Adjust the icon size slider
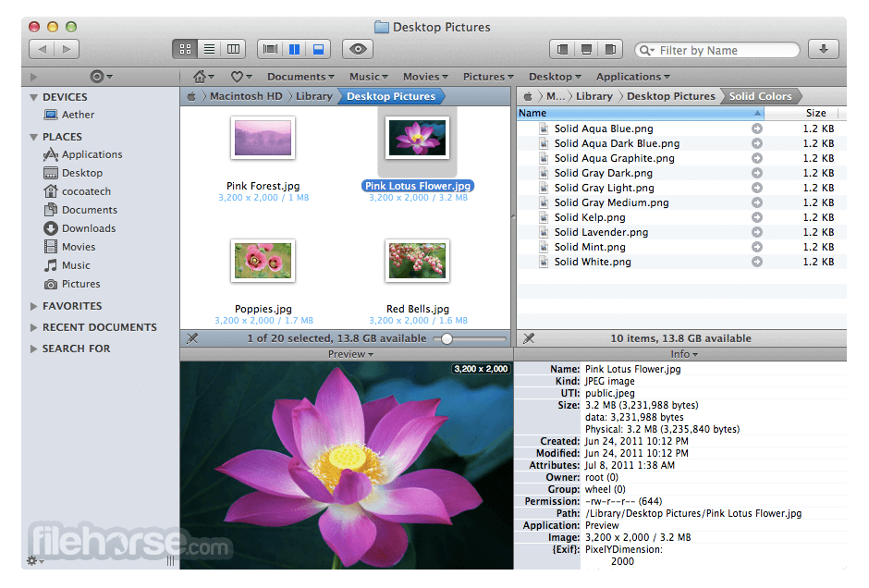 pyautogui.click(x=470, y=338)
